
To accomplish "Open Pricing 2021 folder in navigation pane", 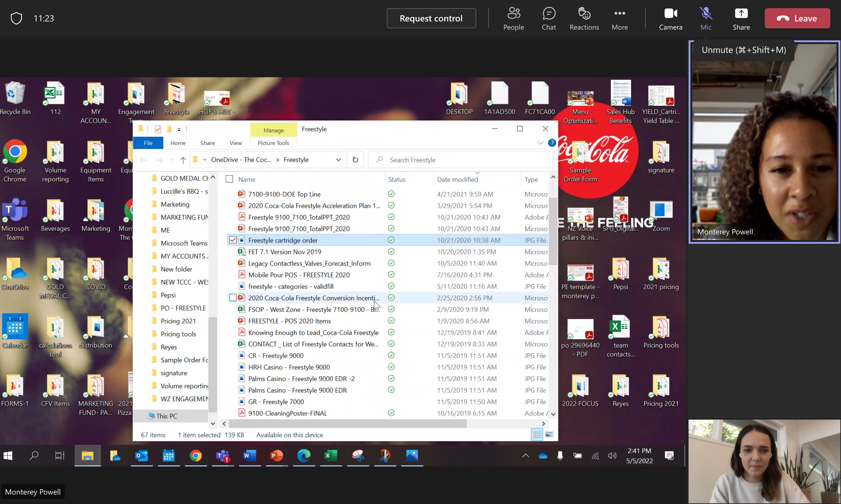I will pos(178,321).
